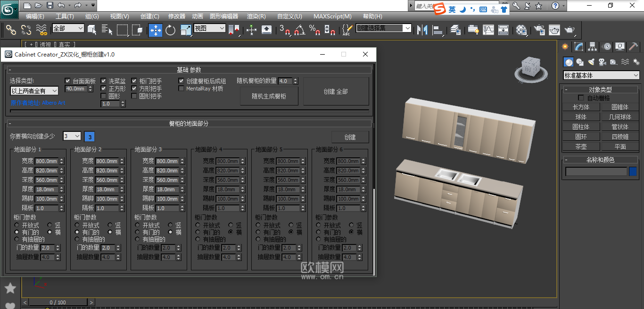644x309 pixels.
Task: Open the Material Editor checkered sphere icon
Action: coord(521,30)
